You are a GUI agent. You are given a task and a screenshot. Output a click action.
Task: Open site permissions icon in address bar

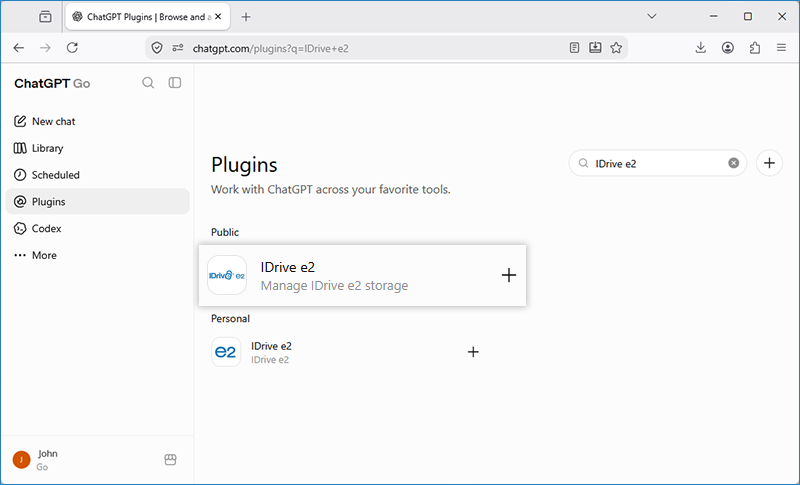178,48
